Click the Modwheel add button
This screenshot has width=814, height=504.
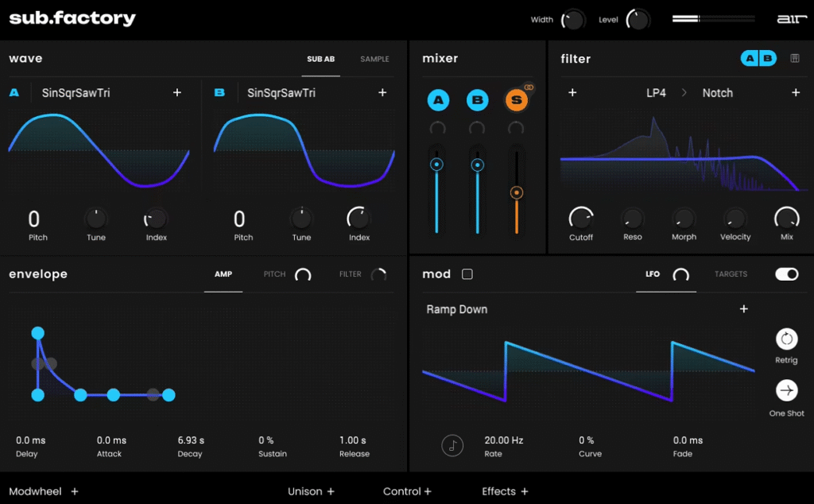(x=75, y=491)
